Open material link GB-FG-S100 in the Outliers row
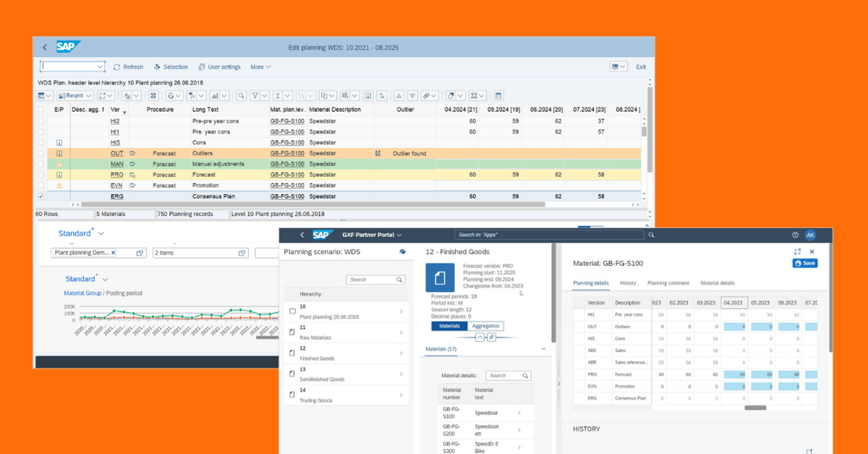The image size is (868, 454). 288,153
